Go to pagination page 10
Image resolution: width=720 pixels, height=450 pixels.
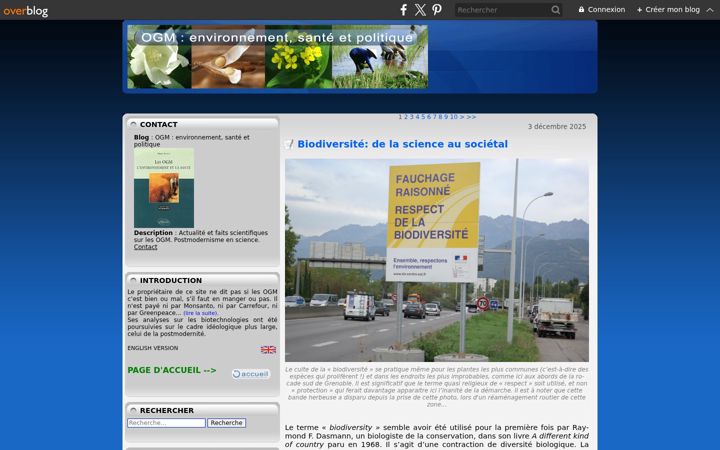pyautogui.click(x=454, y=117)
